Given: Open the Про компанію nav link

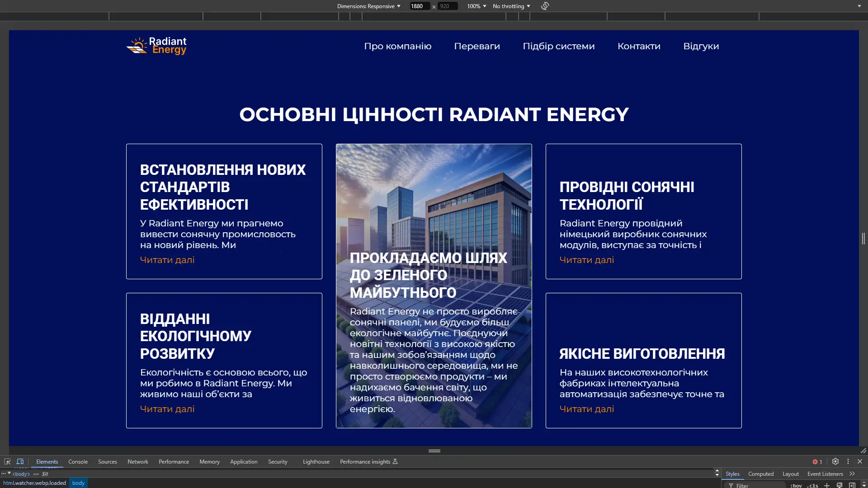Looking at the screenshot, I should 398,46.
